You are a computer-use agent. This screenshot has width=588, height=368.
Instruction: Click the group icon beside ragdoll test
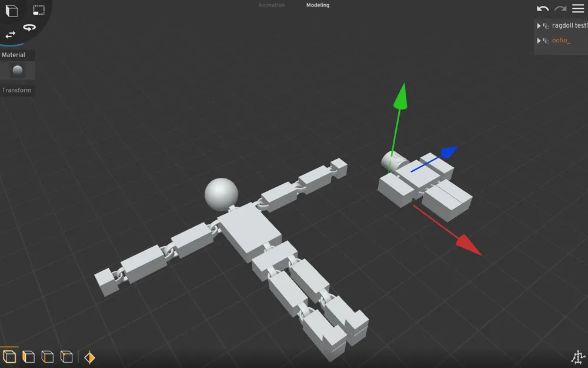tap(546, 26)
